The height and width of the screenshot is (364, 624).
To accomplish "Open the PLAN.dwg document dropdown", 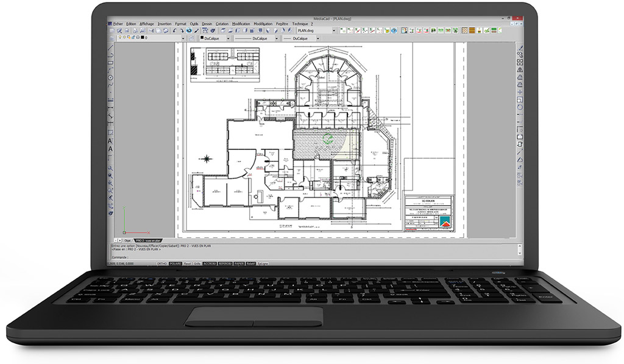I will pyautogui.click(x=335, y=30).
